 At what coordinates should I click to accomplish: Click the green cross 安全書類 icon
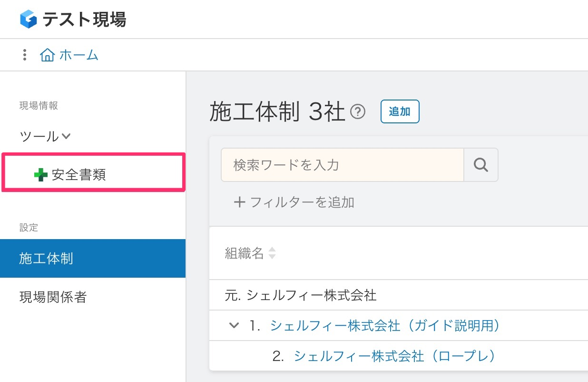[x=41, y=175]
